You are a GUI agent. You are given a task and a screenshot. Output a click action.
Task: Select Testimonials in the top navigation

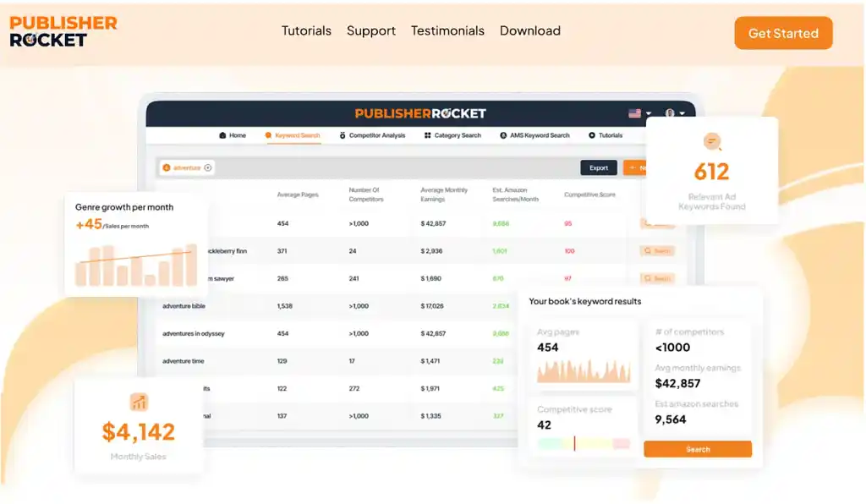coord(447,30)
